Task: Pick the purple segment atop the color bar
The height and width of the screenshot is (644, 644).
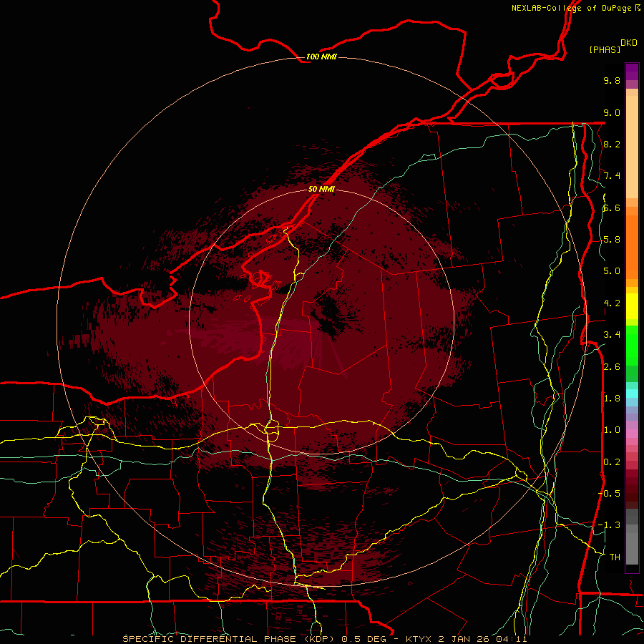Action: pos(632,72)
